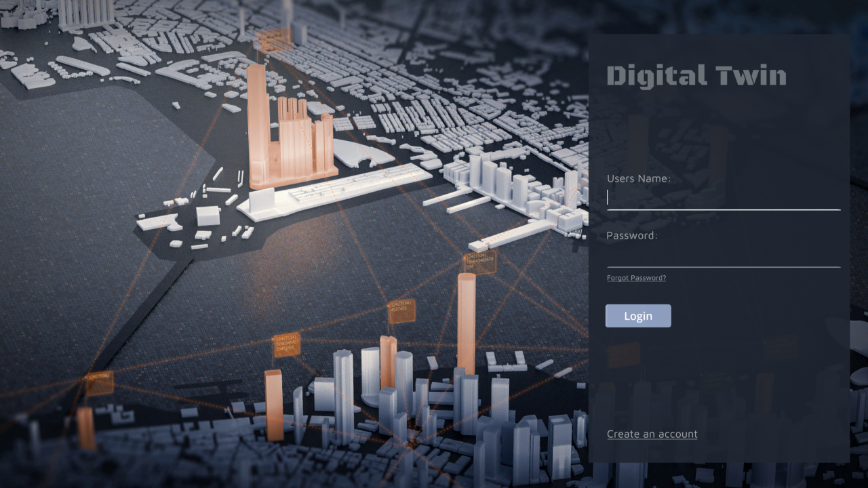Click the Password label text

pos(631,235)
